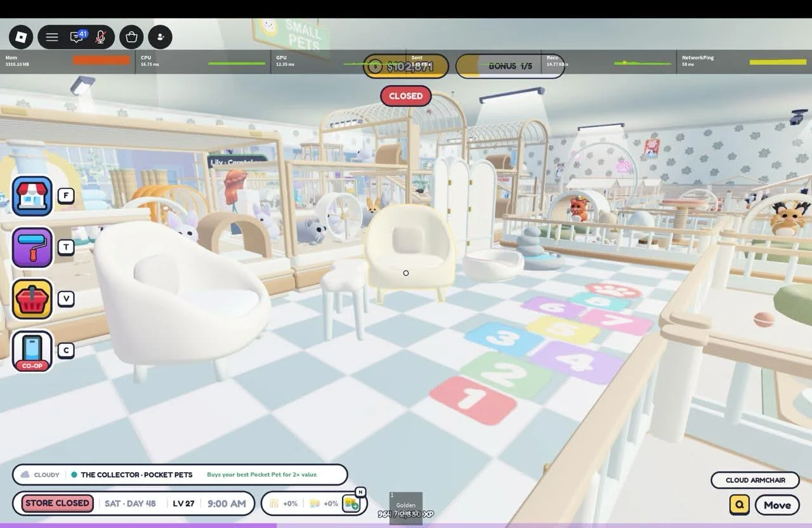The height and width of the screenshot is (528, 812).
Task: Click the Cloud Armchair label
Action: [755, 480]
